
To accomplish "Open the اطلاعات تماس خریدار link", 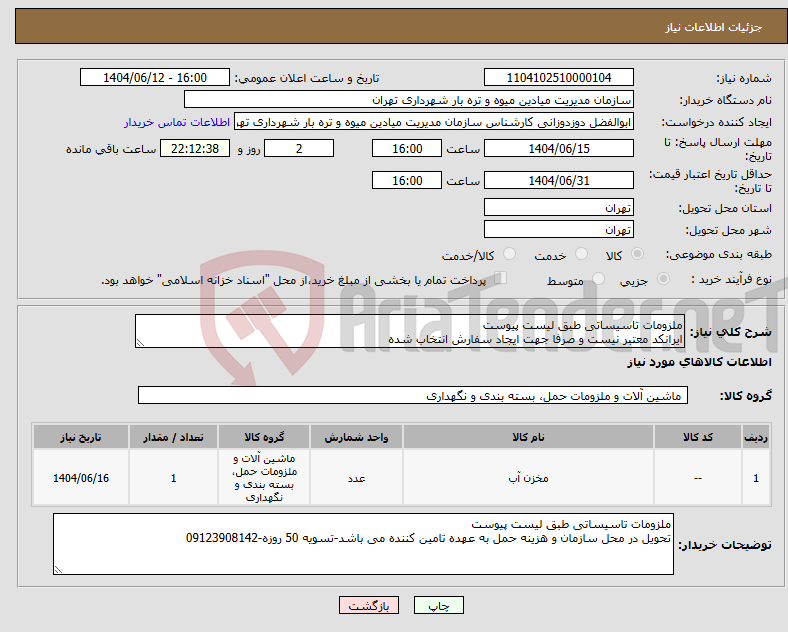I will (x=177, y=122).
